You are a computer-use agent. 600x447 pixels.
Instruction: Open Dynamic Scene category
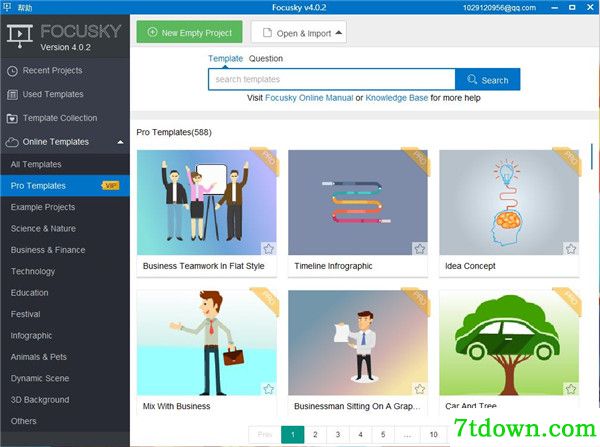coord(65,378)
